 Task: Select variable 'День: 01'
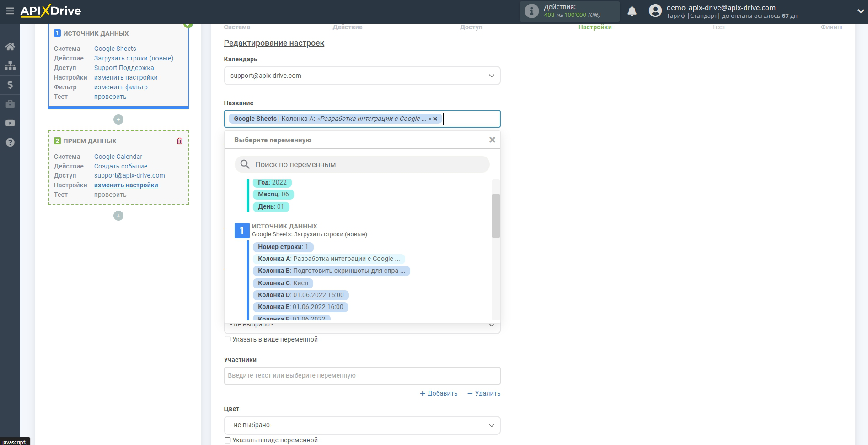pyautogui.click(x=271, y=206)
